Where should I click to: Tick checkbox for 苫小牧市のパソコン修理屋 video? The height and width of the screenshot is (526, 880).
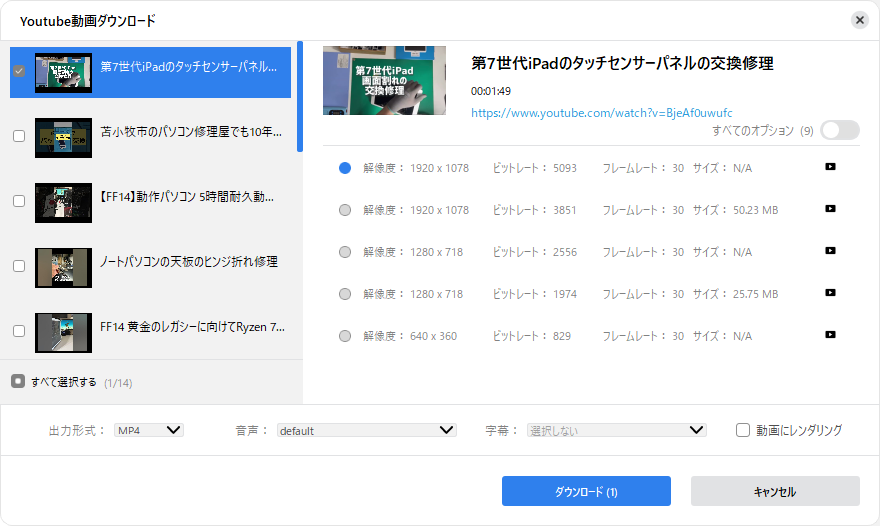19,136
